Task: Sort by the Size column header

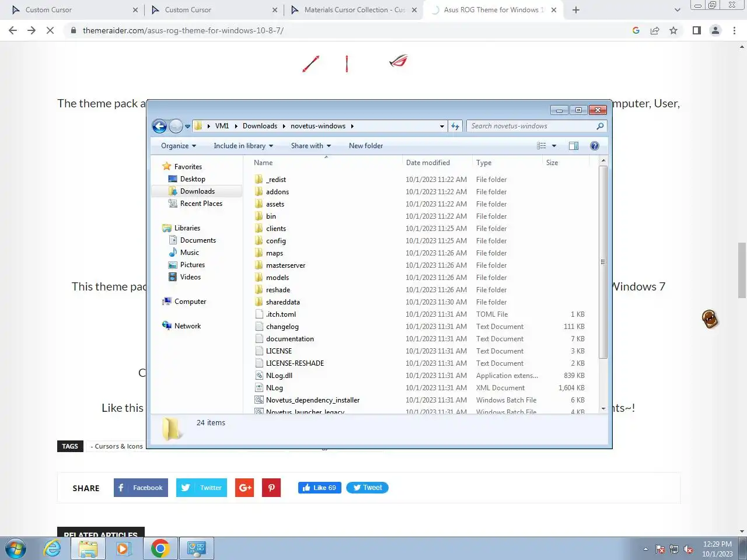Action: point(564,163)
